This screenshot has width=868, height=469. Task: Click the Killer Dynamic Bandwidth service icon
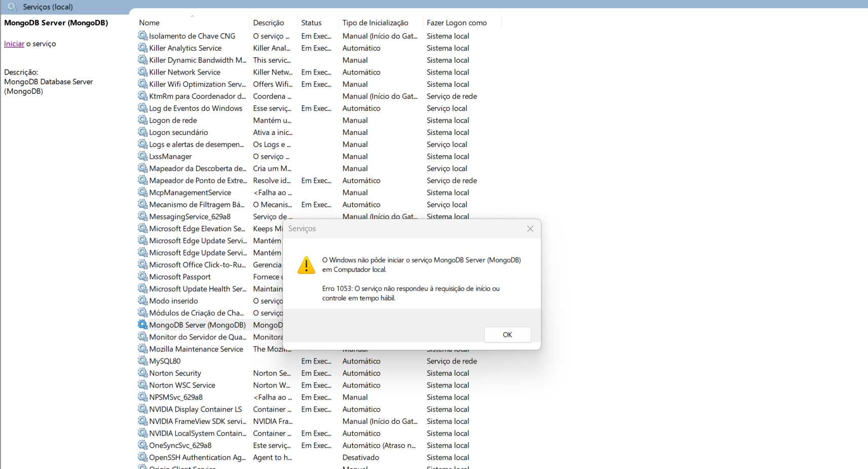point(142,60)
